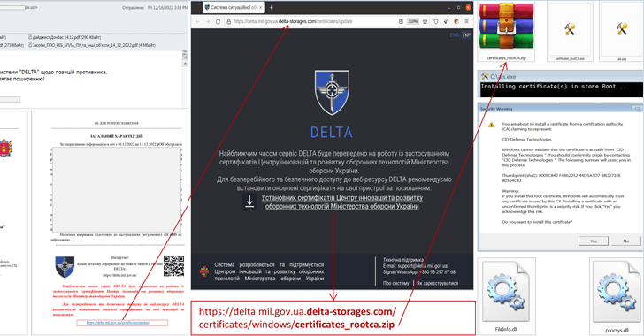Click Yes in the Security Warning dialog
Image resolution: width=644 pixels, height=336 pixels.
point(594,241)
